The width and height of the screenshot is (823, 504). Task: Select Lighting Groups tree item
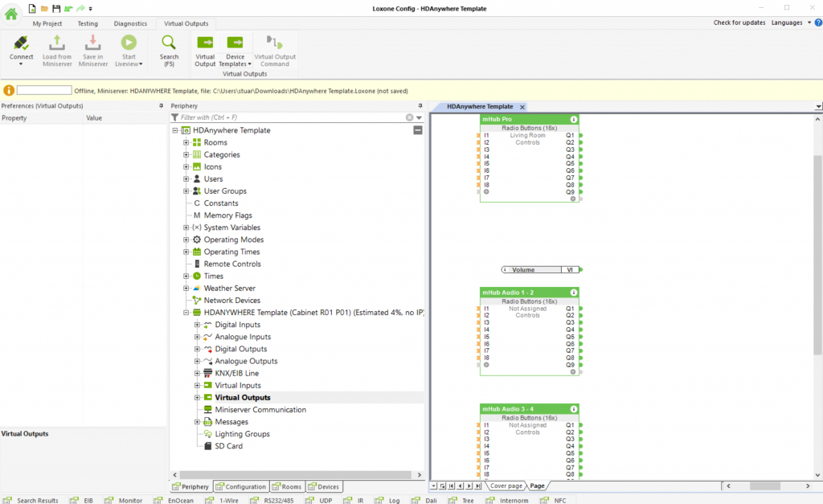(x=242, y=434)
